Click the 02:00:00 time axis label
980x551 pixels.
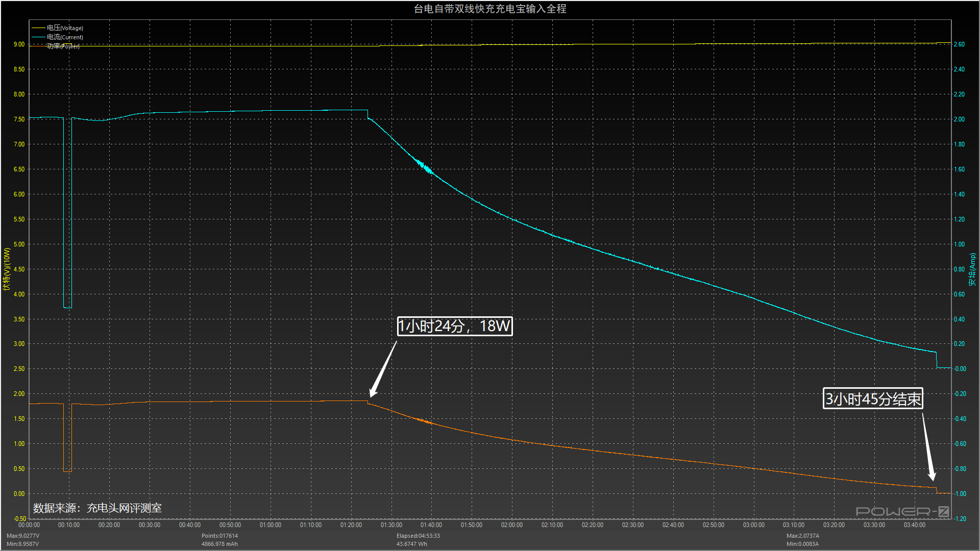[511, 525]
